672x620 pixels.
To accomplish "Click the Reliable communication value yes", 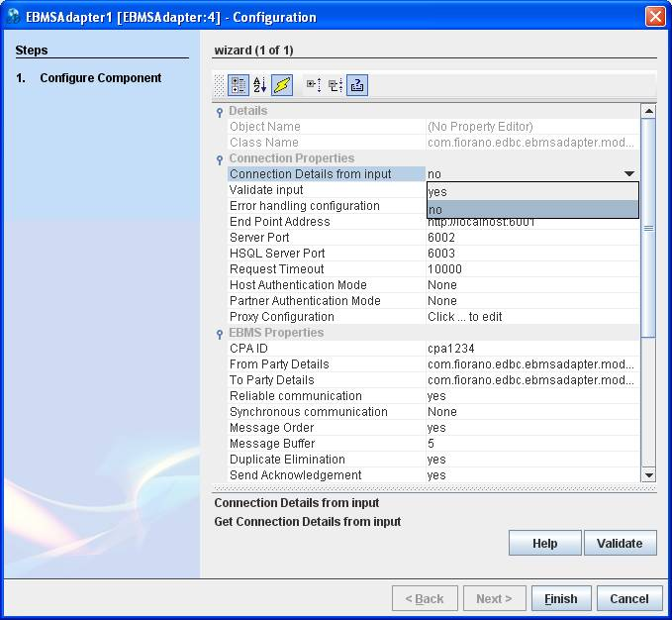I will (532, 396).
